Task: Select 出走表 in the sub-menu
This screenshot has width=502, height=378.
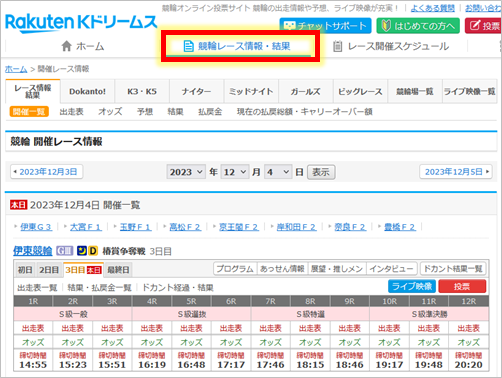Action: click(71, 111)
